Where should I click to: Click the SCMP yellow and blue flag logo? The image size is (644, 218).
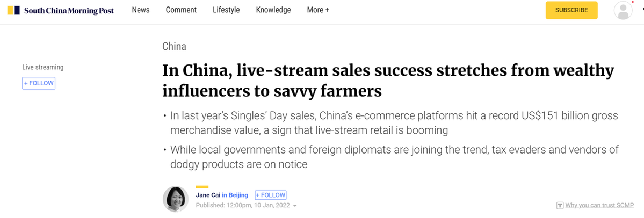(14, 10)
